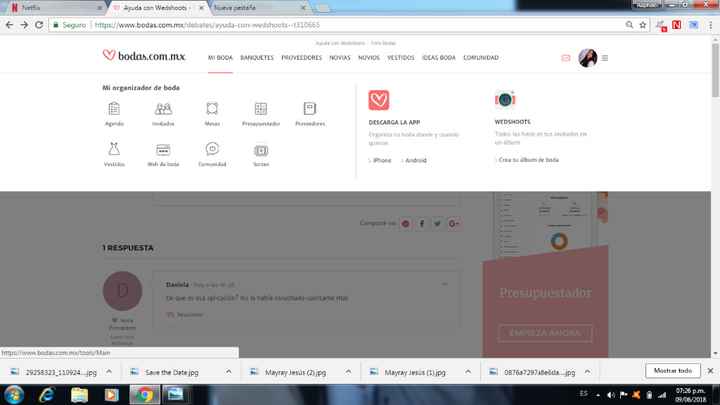Click Crea tu álbum de boda link
The image size is (720, 405).
[529, 160]
